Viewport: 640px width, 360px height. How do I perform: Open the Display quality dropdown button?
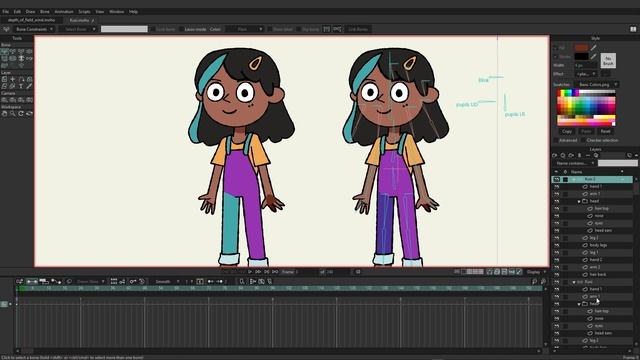pyautogui.click(x=536, y=272)
